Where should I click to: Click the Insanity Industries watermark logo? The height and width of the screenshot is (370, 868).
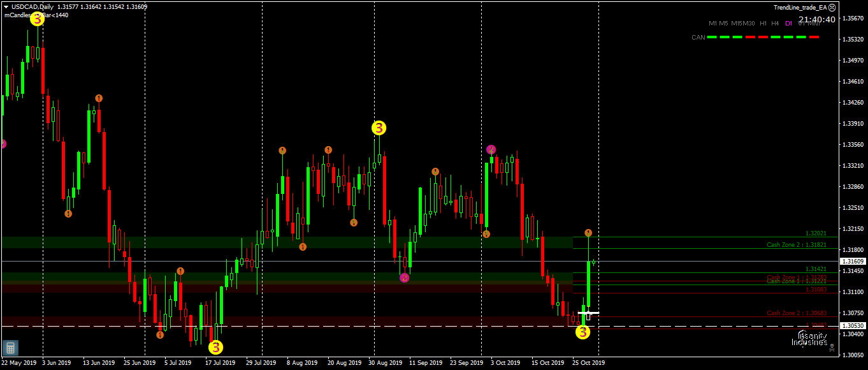tap(808, 339)
